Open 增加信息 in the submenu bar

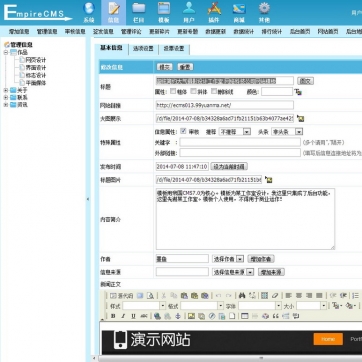[x=19, y=32]
